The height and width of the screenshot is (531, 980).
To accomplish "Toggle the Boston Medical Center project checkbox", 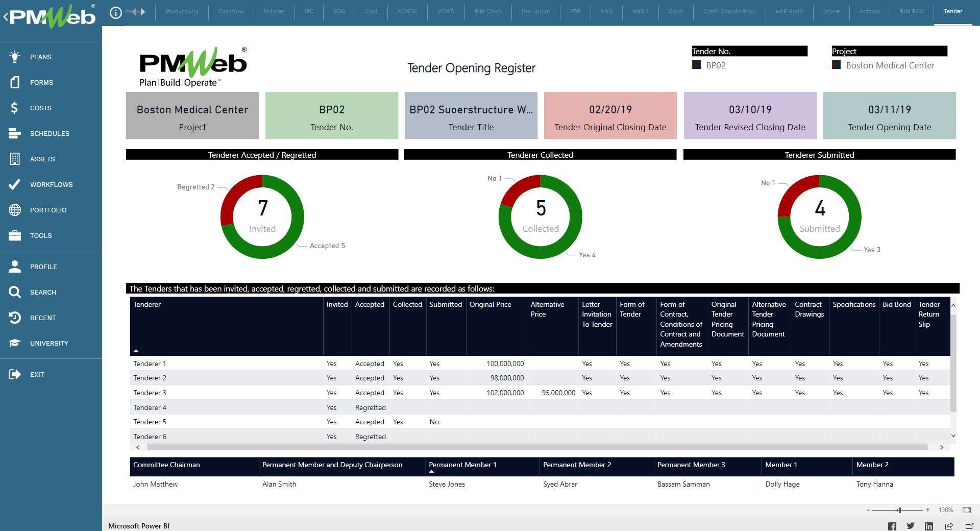I will point(836,65).
